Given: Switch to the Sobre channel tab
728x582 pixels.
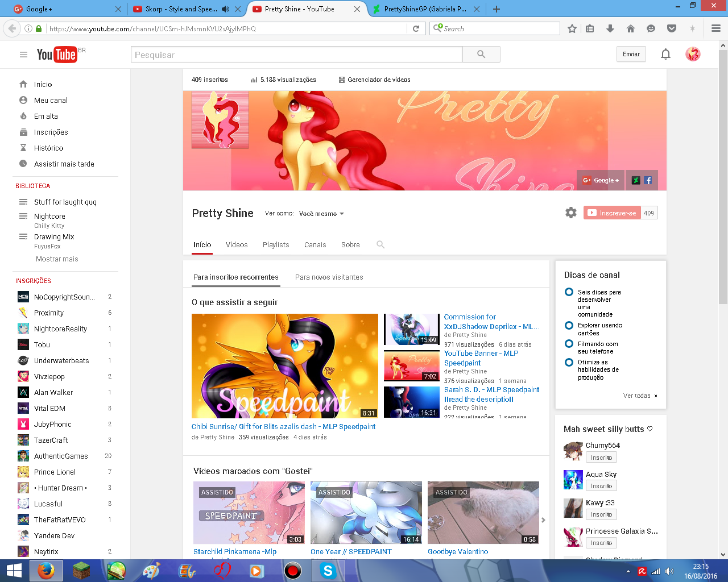Looking at the screenshot, I should [x=350, y=245].
